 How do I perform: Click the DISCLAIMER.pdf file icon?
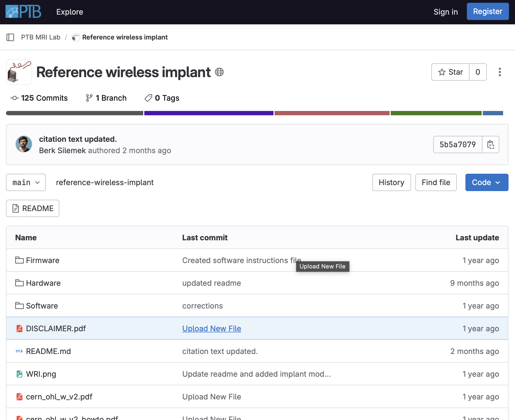coord(19,329)
